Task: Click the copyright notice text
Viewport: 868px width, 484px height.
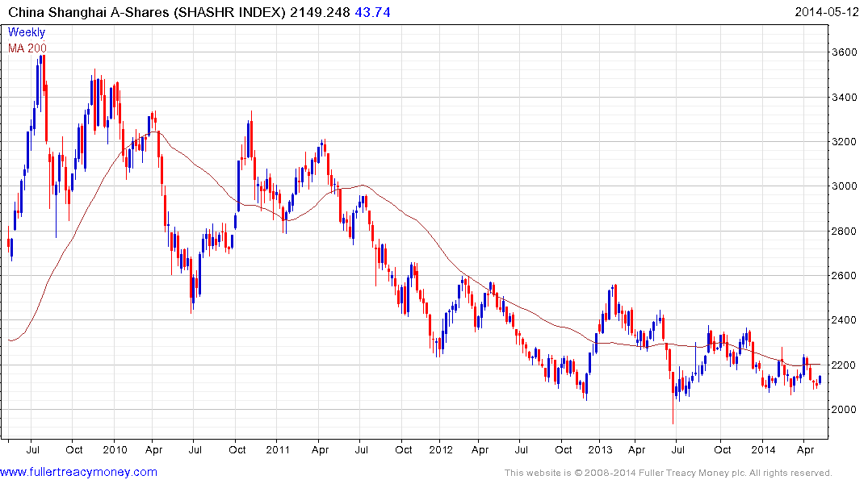Action: [669, 473]
